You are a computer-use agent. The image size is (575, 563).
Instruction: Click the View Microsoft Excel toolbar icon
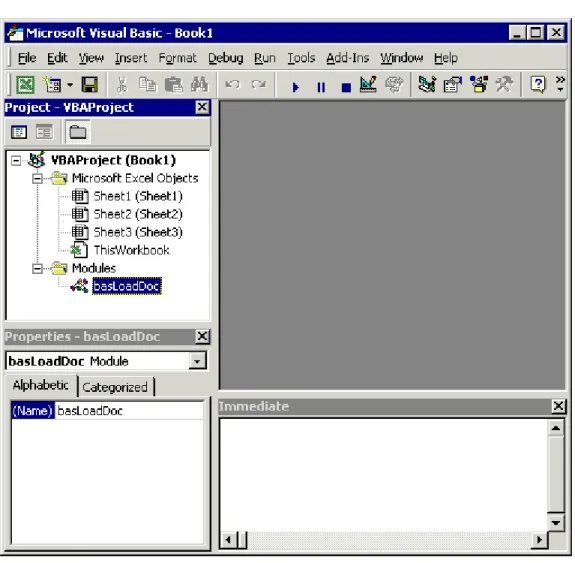point(25,85)
